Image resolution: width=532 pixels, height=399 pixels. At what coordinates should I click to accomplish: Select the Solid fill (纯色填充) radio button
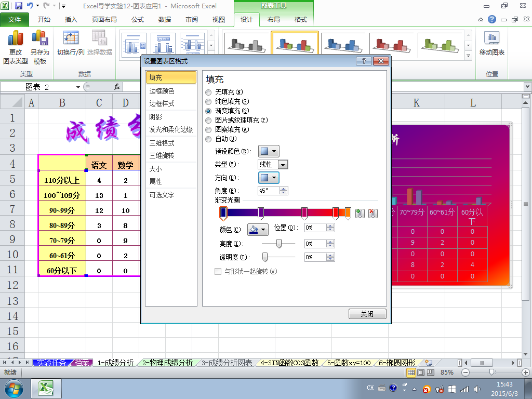pos(208,101)
